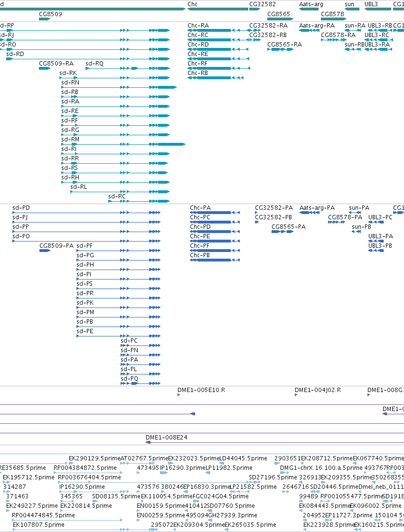Click the DME1-008E24 feature label
The image size is (404, 532).
point(166,438)
